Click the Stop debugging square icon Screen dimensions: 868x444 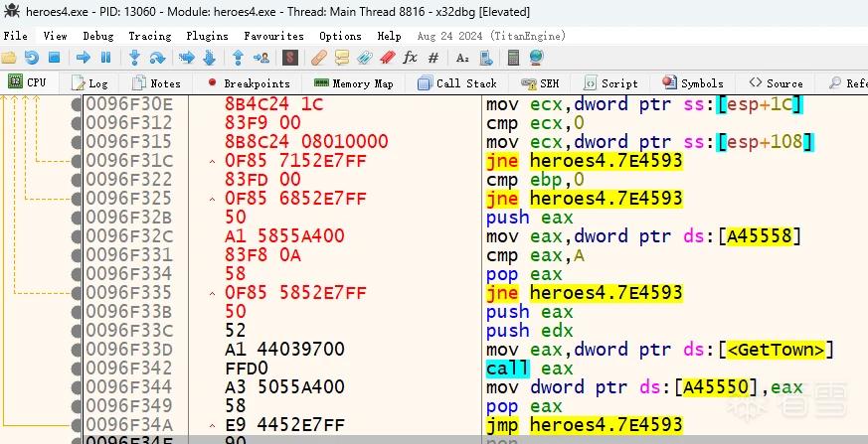(x=55, y=58)
